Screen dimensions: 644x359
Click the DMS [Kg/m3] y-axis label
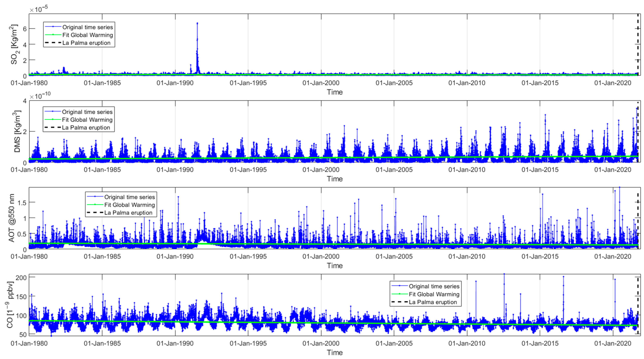(17, 132)
